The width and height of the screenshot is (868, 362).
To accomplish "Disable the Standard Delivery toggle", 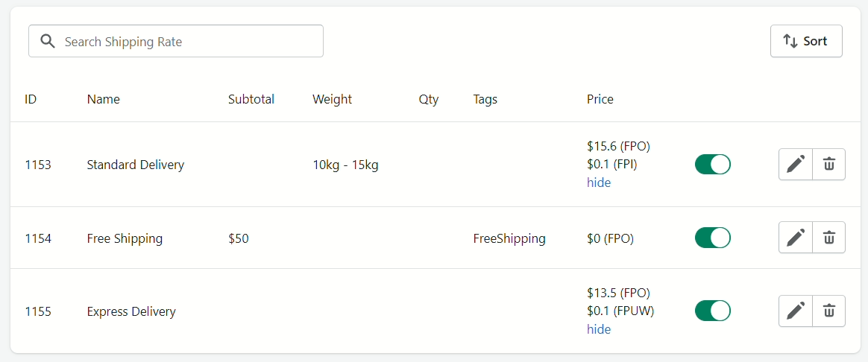I will [x=712, y=164].
